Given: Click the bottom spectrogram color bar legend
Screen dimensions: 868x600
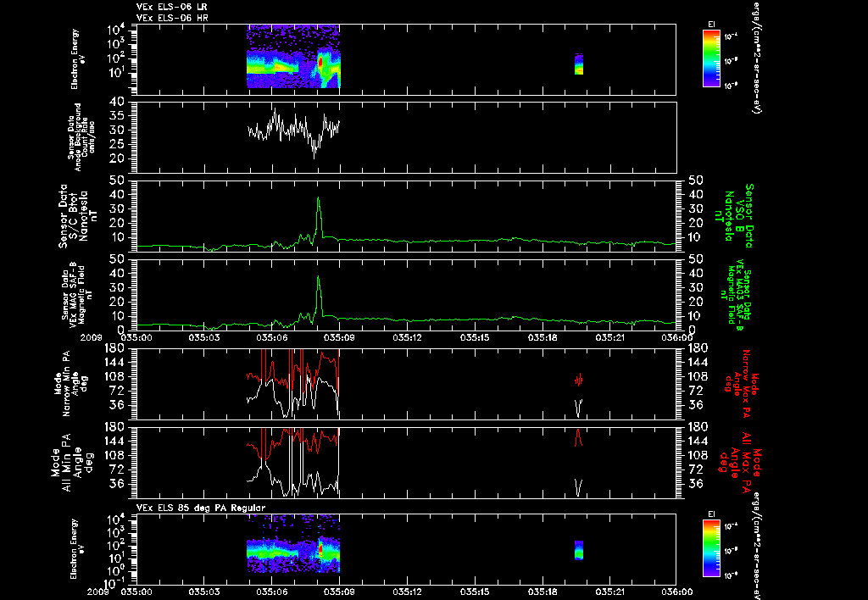Looking at the screenshot, I should pyautogui.click(x=711, y=548).
